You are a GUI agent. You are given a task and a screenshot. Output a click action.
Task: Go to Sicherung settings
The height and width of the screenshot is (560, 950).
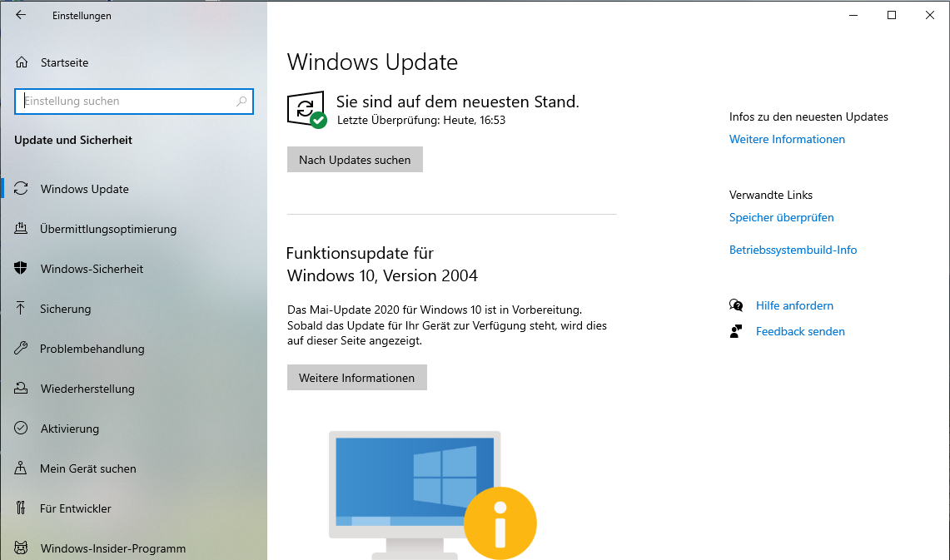66,309
